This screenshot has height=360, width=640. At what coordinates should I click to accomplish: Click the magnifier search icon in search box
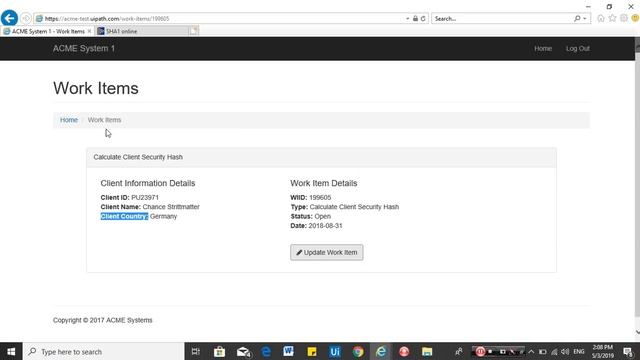click(x=577, y=18)
